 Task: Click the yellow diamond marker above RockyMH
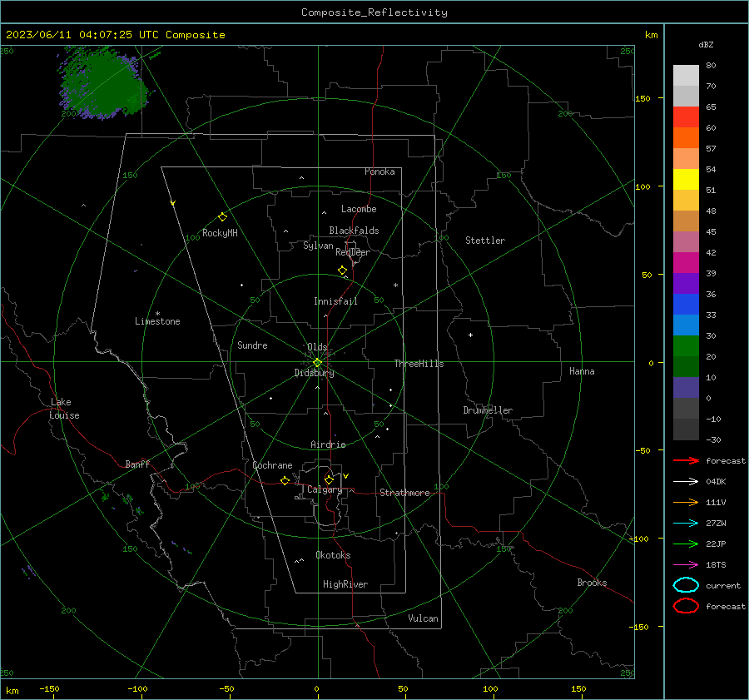[222, 217]
